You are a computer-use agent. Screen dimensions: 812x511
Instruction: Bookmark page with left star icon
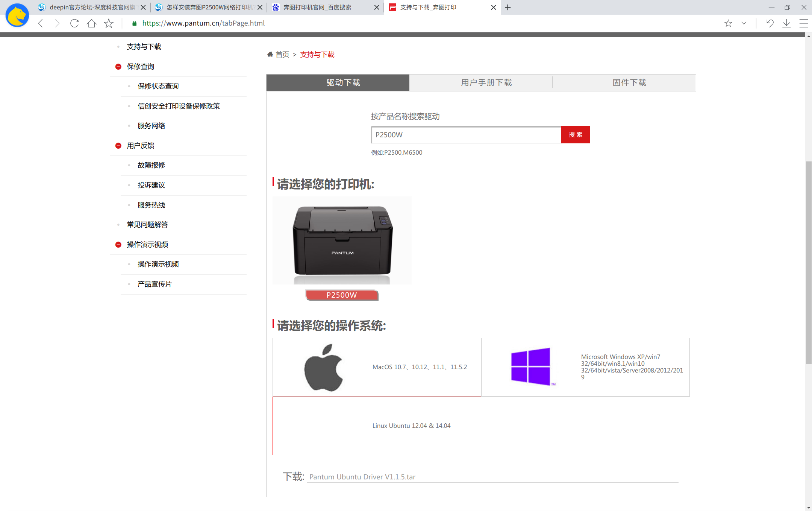[x=109, y=23]
